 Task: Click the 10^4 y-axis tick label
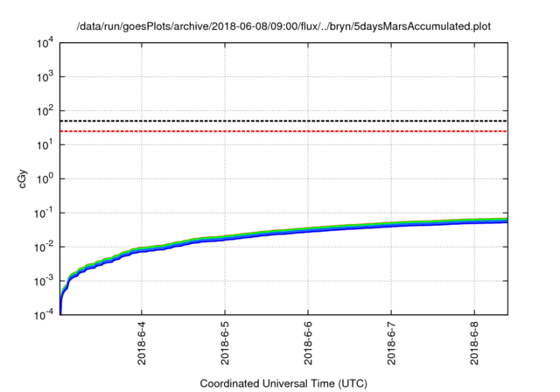point(45,44)
